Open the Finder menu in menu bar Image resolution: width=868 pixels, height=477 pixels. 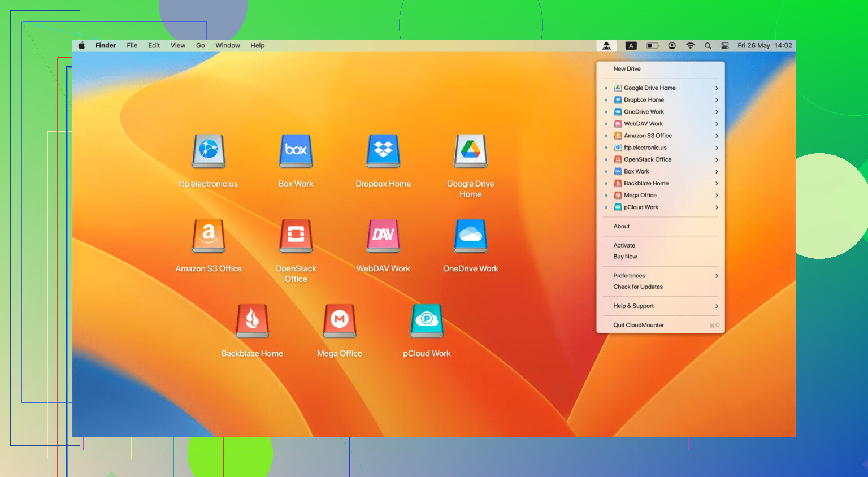pos(106,46)
